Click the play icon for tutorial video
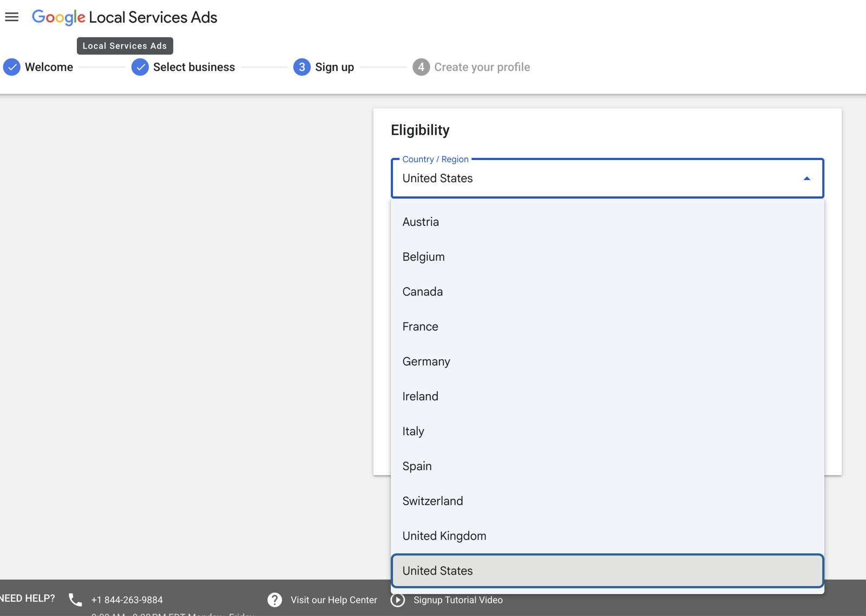The width and height of the screenshot is (866, 616). 398,600
